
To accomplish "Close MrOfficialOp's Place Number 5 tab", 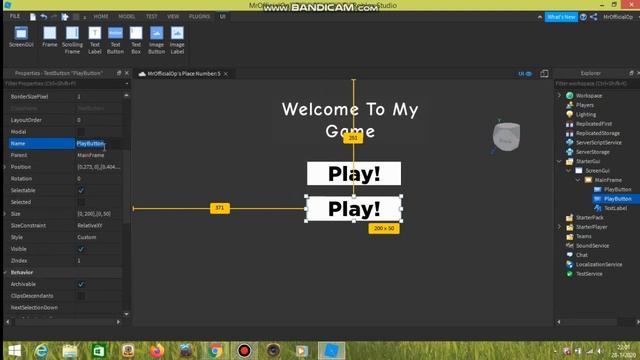I will [226, 74].
